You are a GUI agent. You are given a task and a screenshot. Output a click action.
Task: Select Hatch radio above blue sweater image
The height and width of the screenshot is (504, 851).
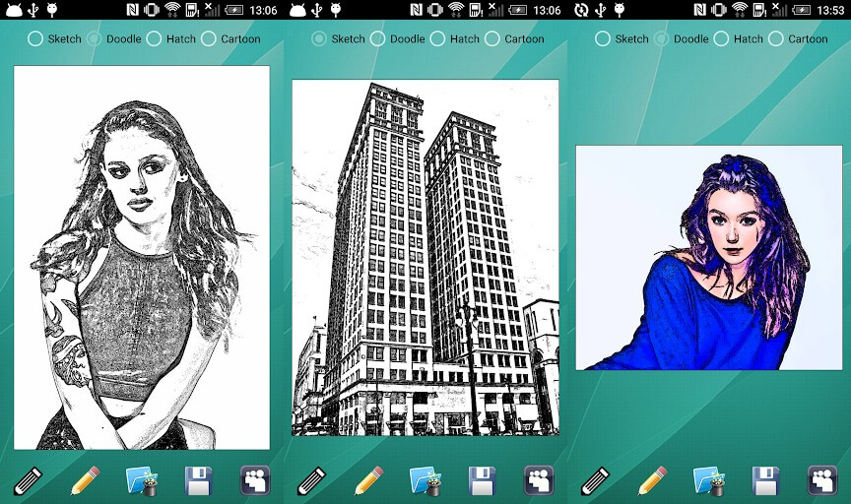(722, 39)
